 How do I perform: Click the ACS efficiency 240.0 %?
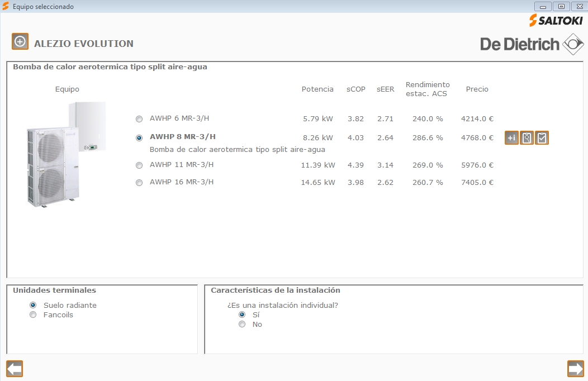click(428, 119)
